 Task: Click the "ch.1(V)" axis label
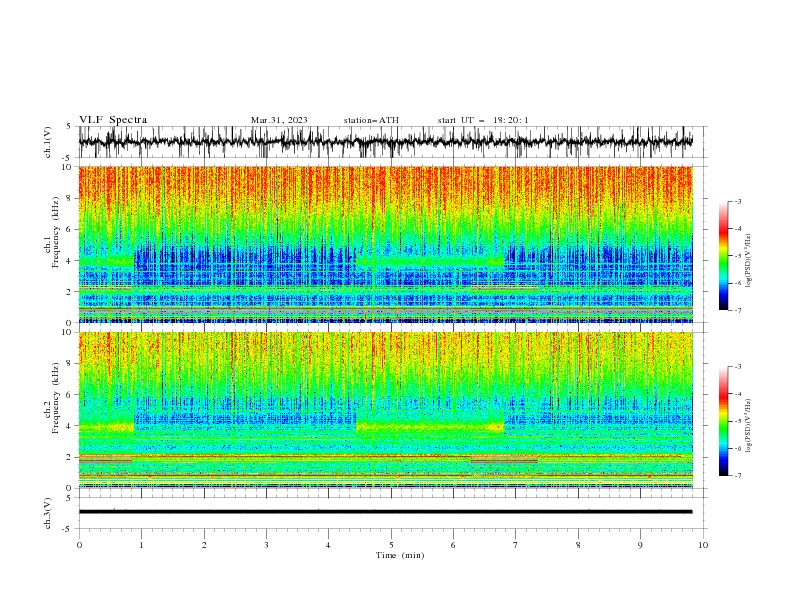tap(48, 142)
